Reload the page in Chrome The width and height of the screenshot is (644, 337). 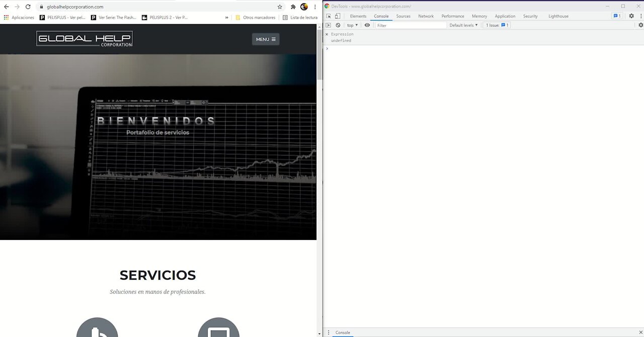[x=28, y=7]
